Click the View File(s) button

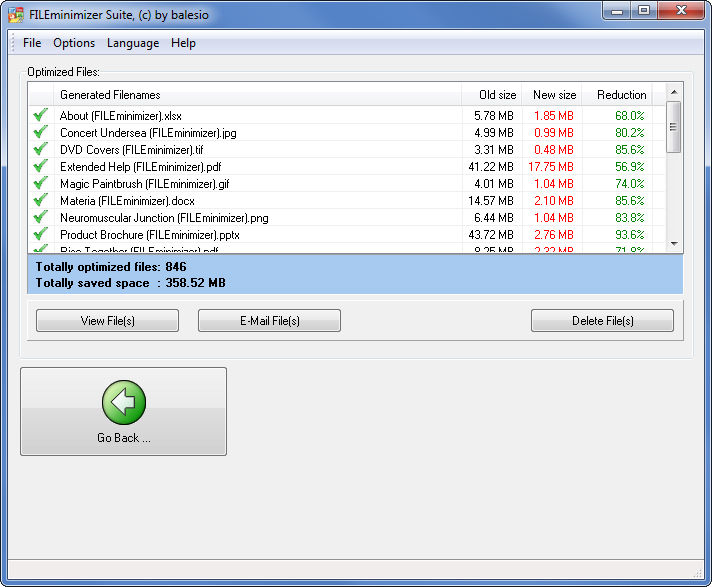(108, 321)
